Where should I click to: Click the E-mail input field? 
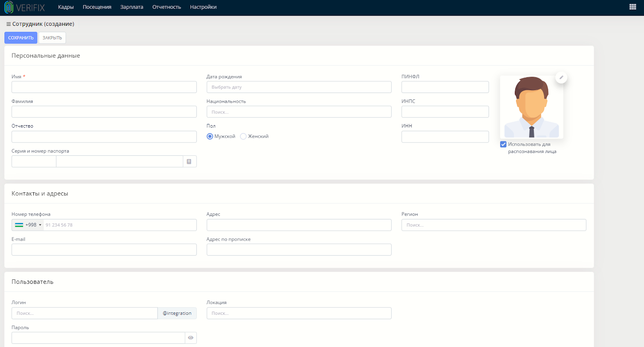tap(104, 250)
